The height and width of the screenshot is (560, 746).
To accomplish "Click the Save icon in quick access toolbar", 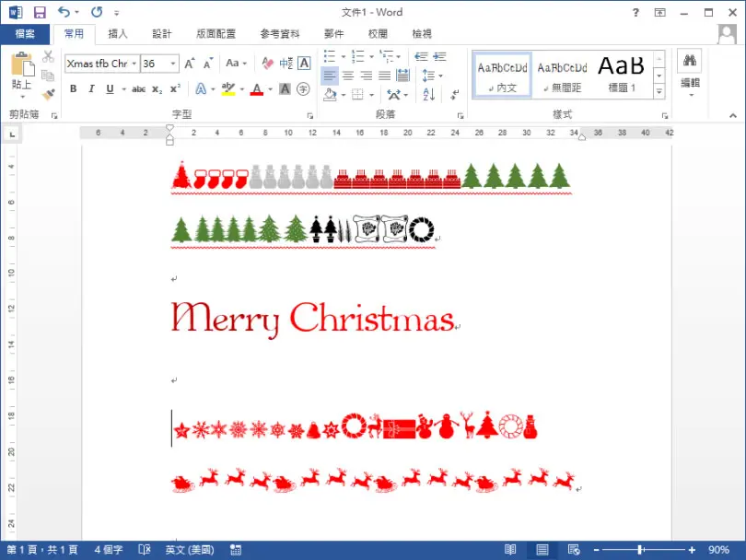I will pyautogui.click(x=40, y=12).
